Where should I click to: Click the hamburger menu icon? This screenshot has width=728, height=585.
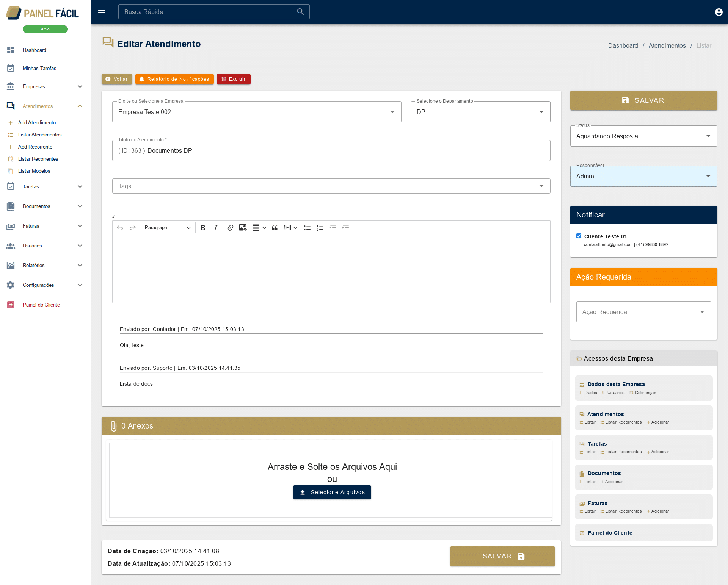point(102,12)
